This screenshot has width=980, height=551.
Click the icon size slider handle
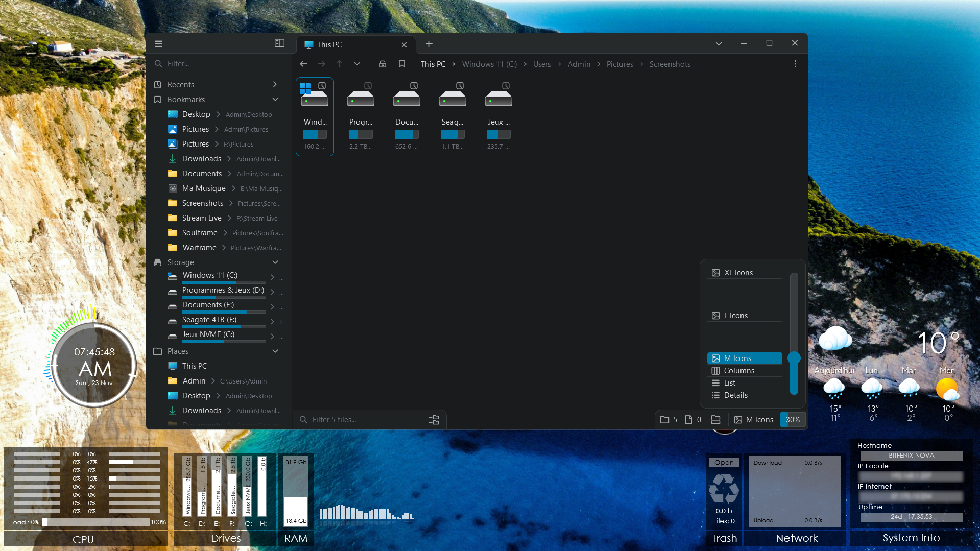pyautogui.click(x=794, y=358)
